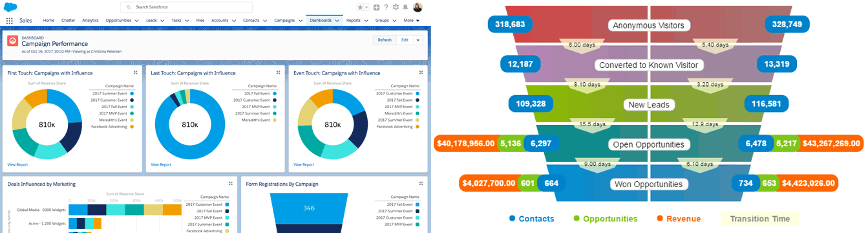The width and height of the screenshot is (868, 233).
Task: Select the Dashboards tab label
Action: click(x=321, y=21)
